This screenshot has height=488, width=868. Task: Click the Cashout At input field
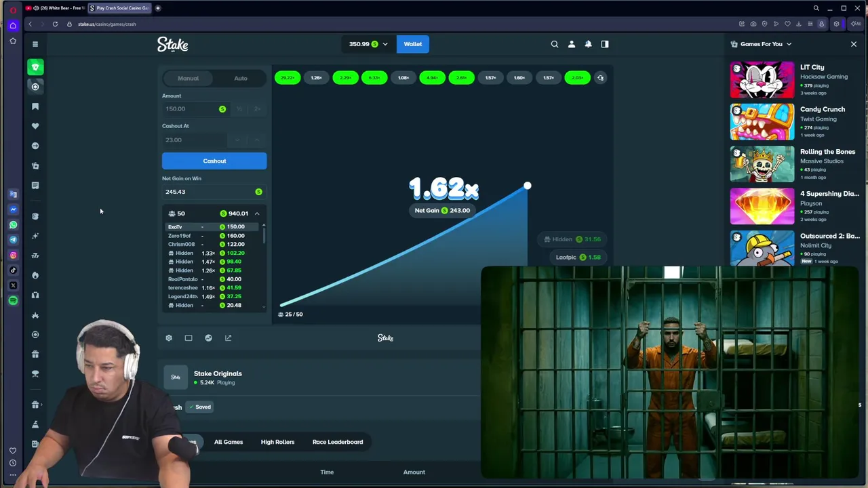tap(195, 140)
